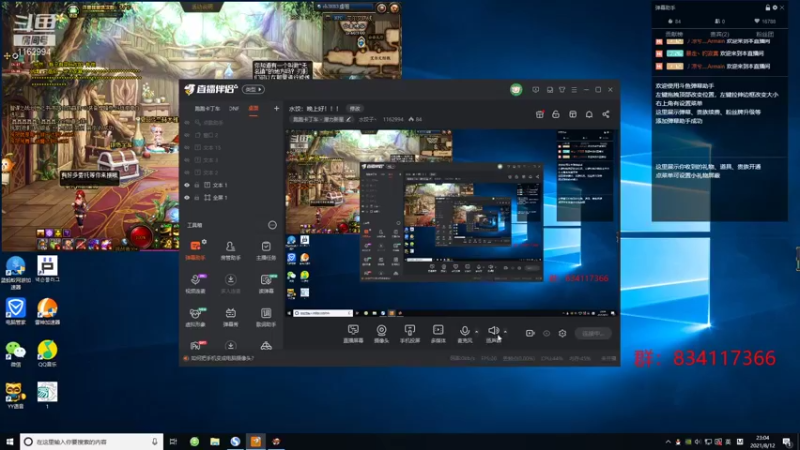Toggle visibility of the 文本 15 source
This screenshot has height=450, width=800.
click(187, 147)
